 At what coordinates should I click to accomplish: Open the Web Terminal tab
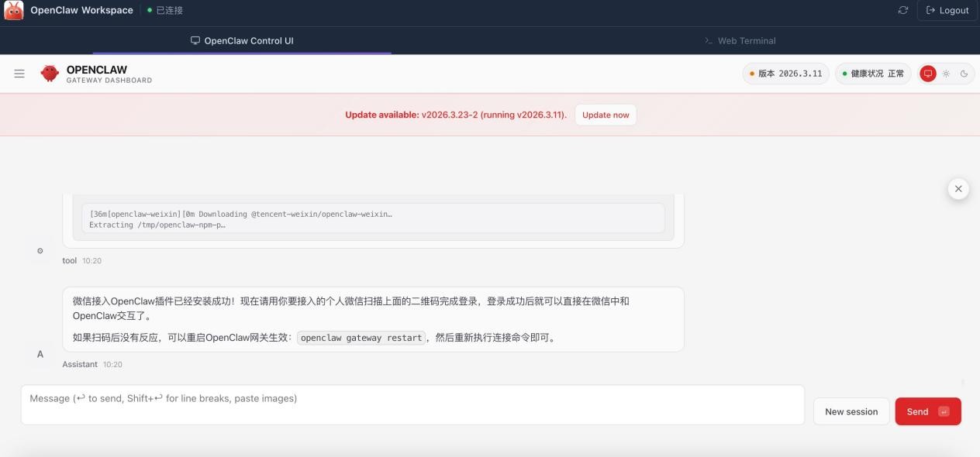coord(740,40)
